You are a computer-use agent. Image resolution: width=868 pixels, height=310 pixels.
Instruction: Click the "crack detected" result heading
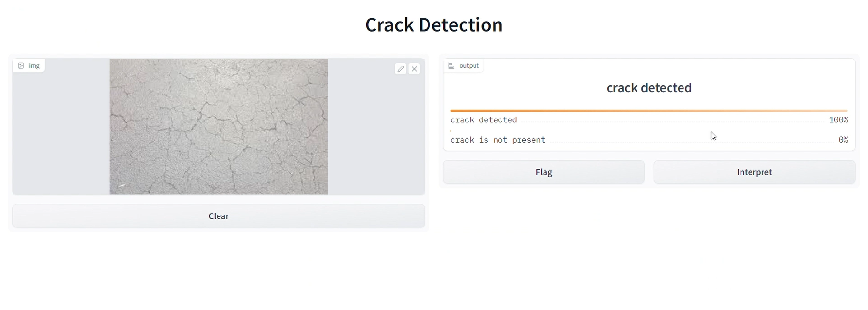[649, 87]
